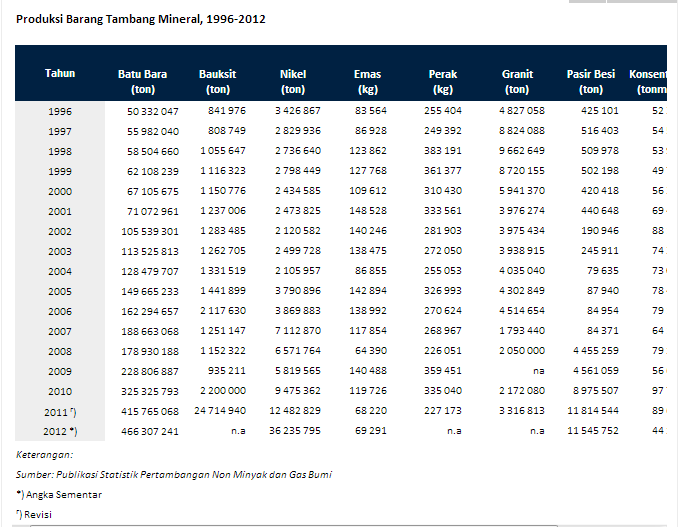
Task: Select the Bauksit (ton) column header
Action: 217,81
